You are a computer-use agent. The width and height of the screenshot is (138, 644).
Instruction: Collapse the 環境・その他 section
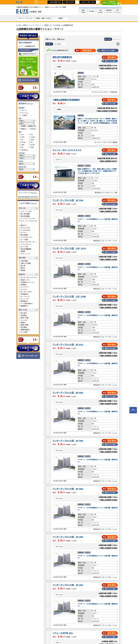[28, 310]
